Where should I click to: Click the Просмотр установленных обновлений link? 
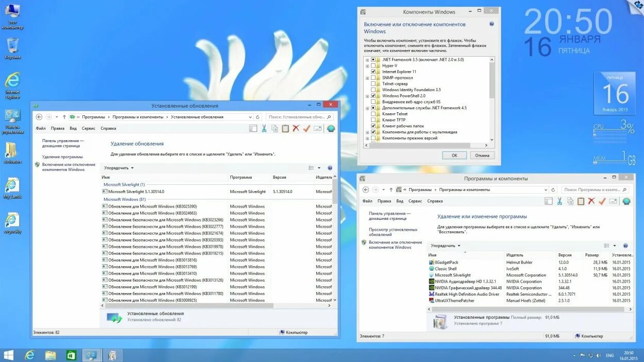click(393, 232)
